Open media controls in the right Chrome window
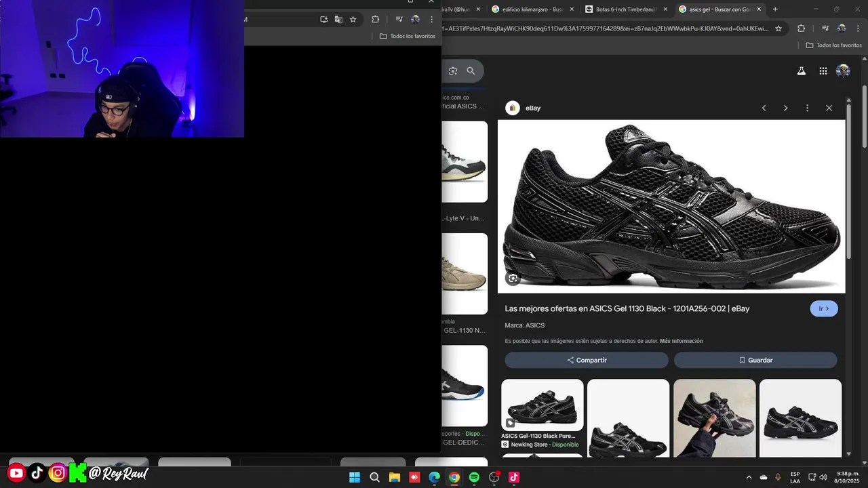 [x=825, y=28]
